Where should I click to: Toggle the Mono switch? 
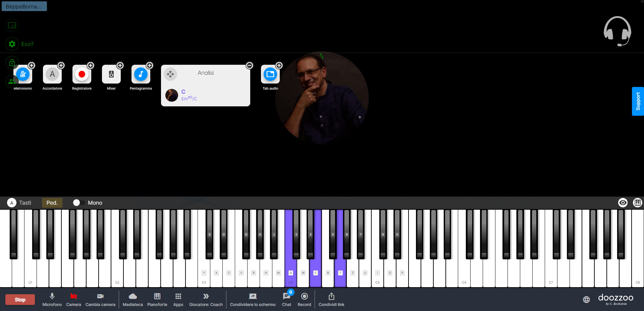[x=79, y=203]
